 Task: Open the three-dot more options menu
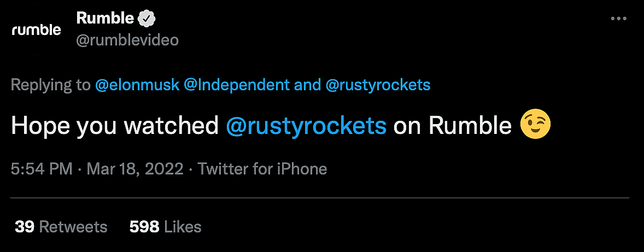click(618, 19)
